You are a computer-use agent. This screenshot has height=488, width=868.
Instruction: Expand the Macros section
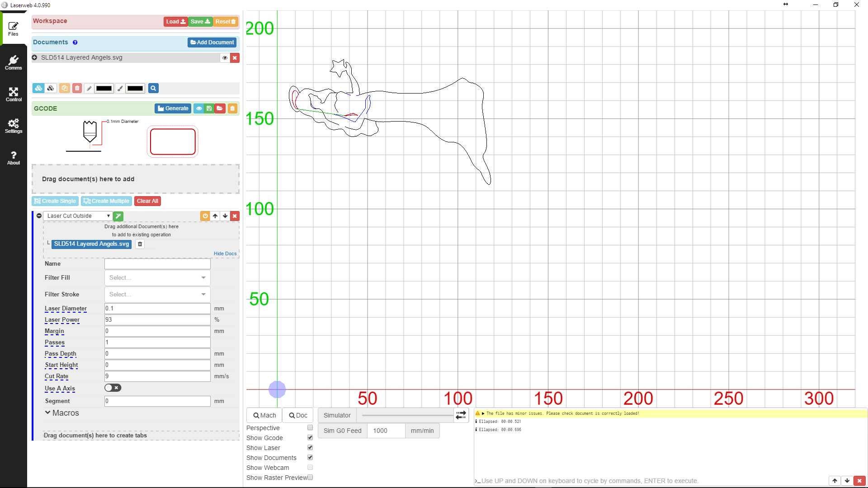point(61,413)
